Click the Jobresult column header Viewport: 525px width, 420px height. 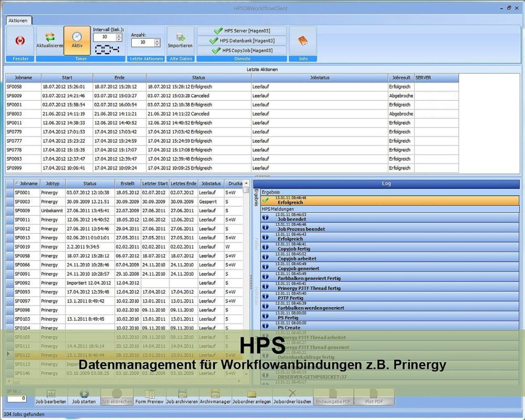(x=401, y=78)
